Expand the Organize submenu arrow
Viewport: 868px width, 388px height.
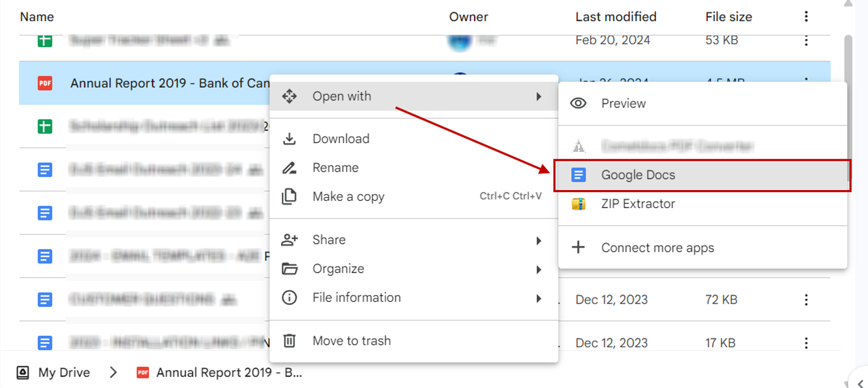pyautogui.click(x=538, y=269)
